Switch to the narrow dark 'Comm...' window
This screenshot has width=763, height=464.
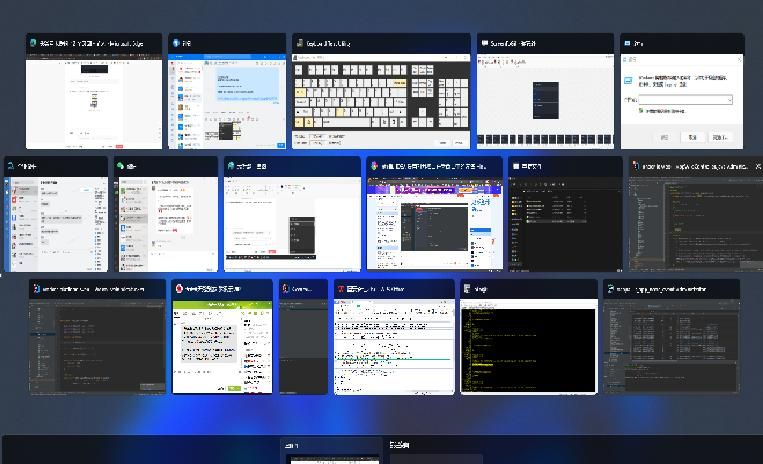[304, 337]
